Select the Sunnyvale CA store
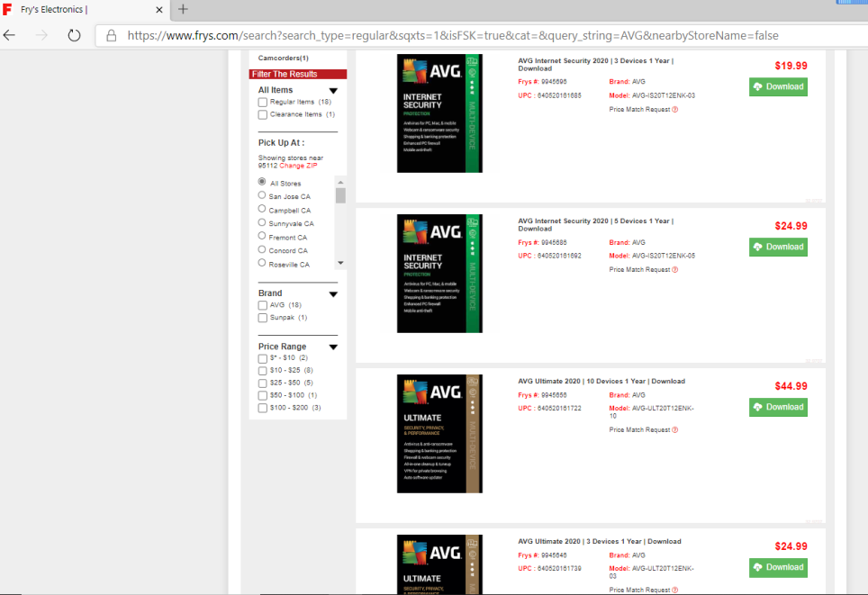This screenshot has width=868, height=595. pos(262,222)
